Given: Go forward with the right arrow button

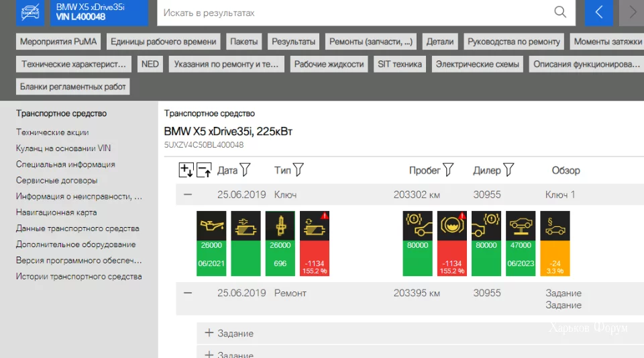Looking at the screenshot, I should pyautogui.click(x=632, y=12).
